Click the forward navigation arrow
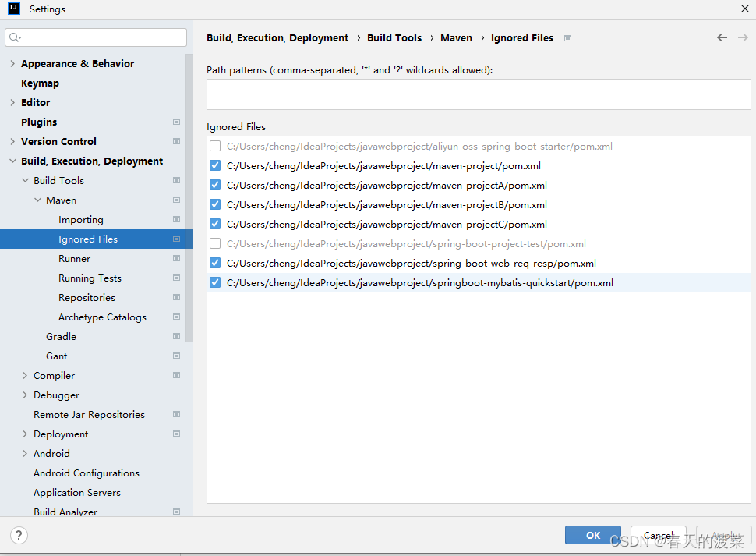This screenshot has height=556, width=756. tap(742, 37)
